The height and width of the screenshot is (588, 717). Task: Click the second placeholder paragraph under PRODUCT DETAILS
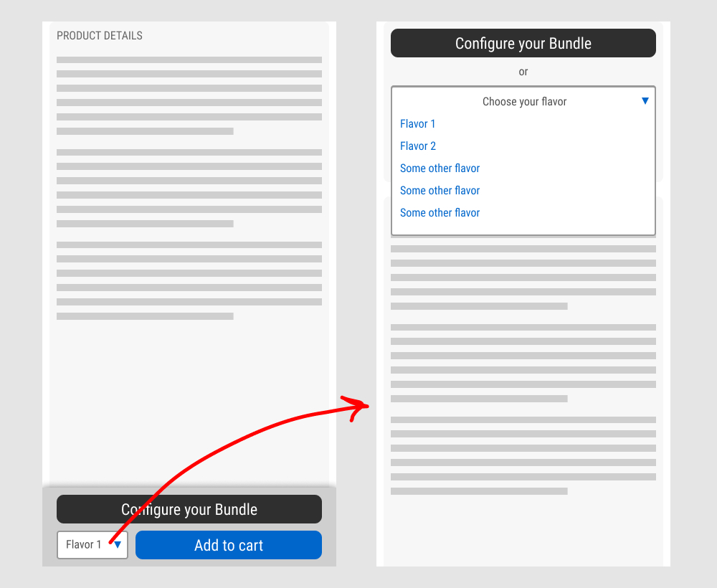189,188
